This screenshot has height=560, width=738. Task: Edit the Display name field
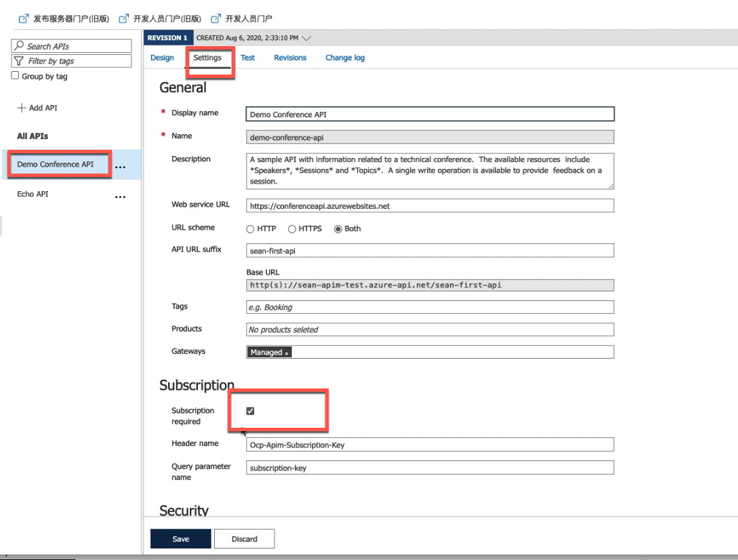click(x=430, y=114)
